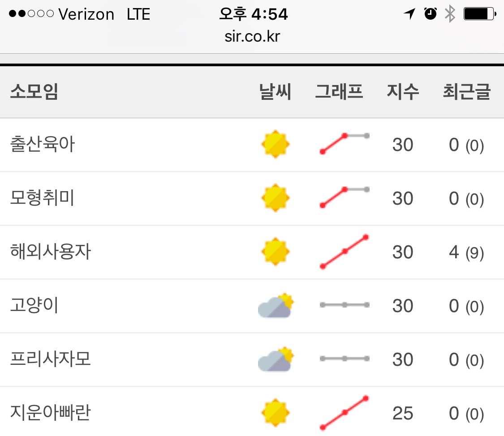Click the flat gray graph for 고양이

(x=344, y=305)
